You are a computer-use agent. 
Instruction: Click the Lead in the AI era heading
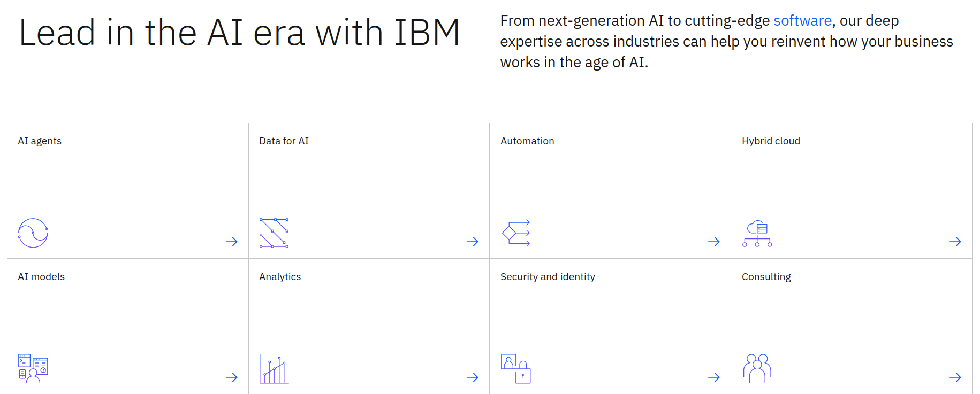coord(239,33)
